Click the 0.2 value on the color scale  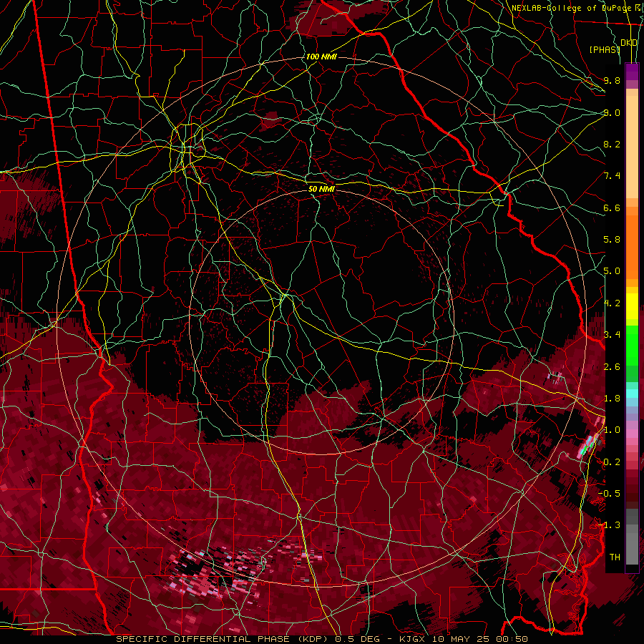pyautogui.click(x=612, y=462)
